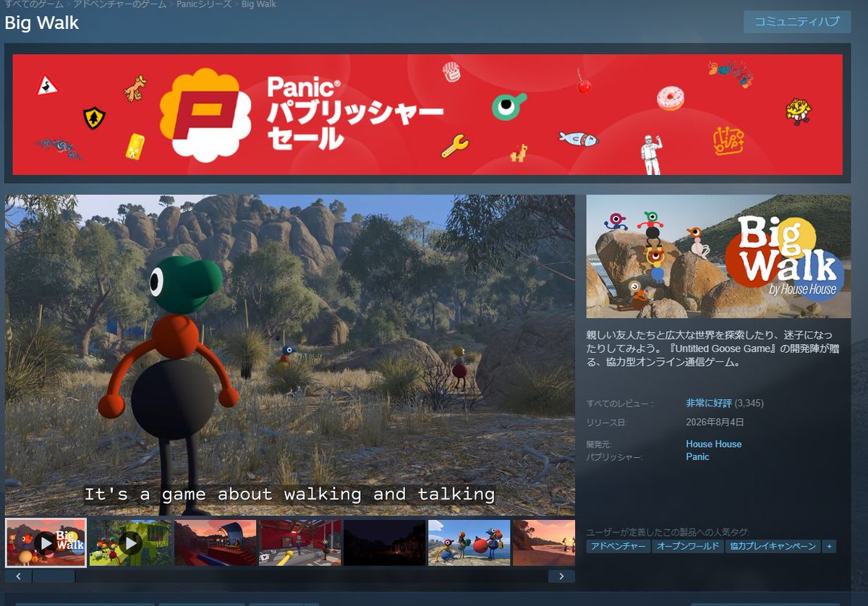The width and height of the screenshot is (868, 606).
Task: Select the partly visible orange sunset thumbnail
Action: (543, 542)
